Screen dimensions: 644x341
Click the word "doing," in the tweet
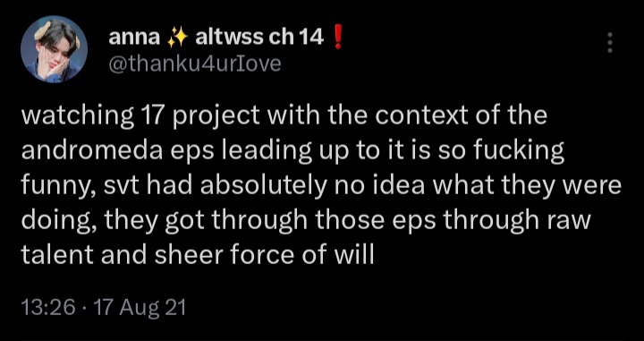(57, 222)
